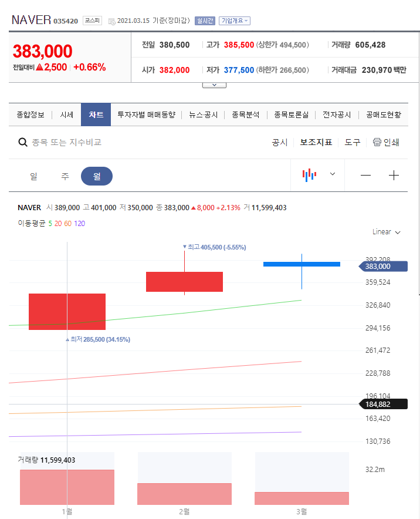Click the 32.2m volume axis label

[375, 469]
